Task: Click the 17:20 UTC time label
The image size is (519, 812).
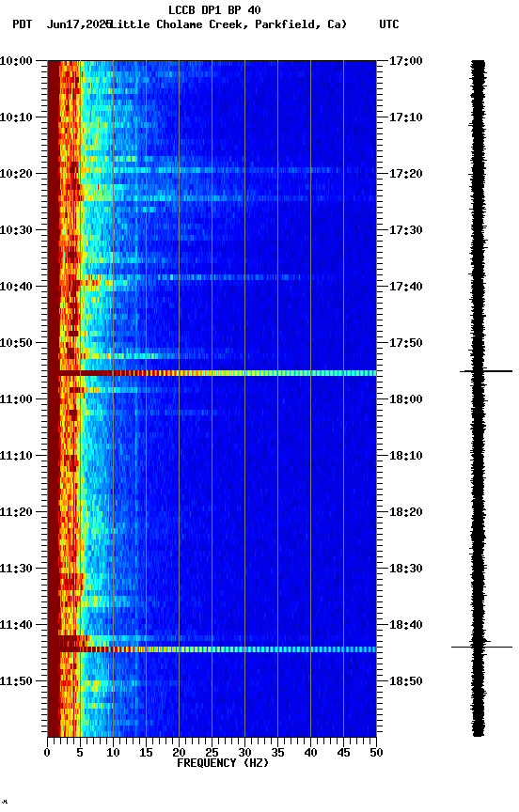Action: [406, 174]
